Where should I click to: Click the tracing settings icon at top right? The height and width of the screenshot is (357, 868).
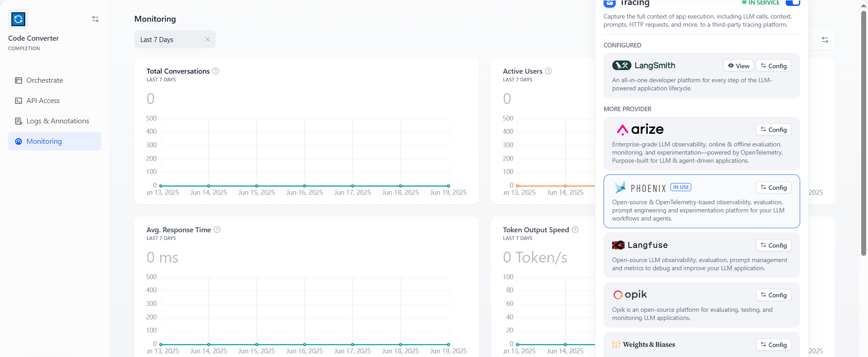point(825,40)
